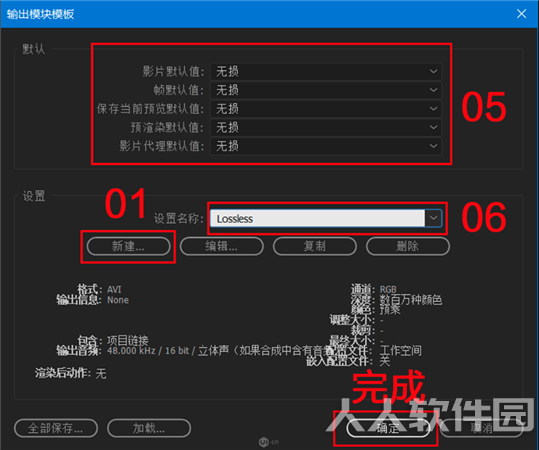Open the 预渲染默认值 dropdown
Viewport: 539px width, 450px height.
click(x=326, y=127)
